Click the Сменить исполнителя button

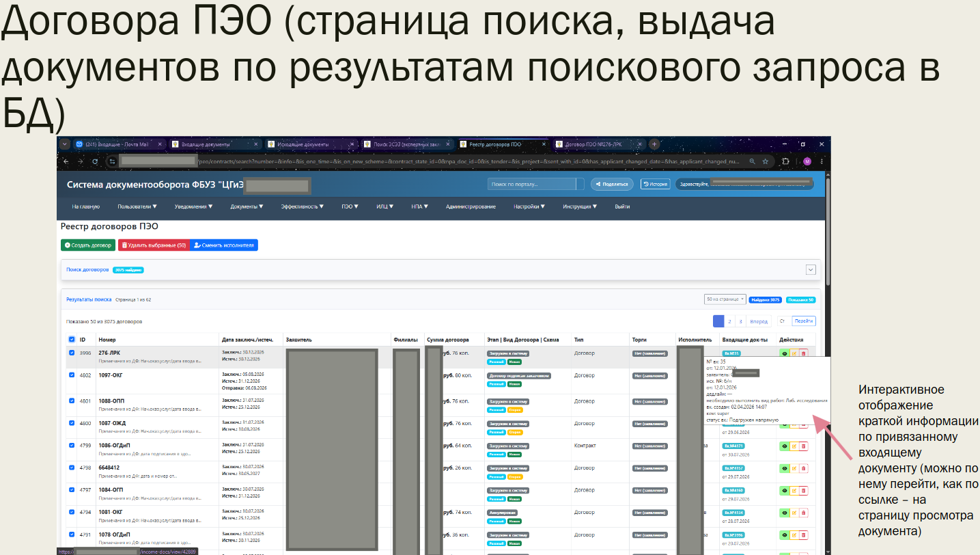[x=223, y=245]
